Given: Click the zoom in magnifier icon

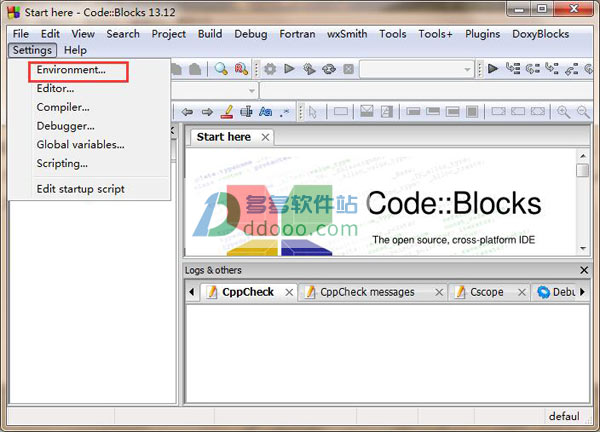Looking at the screenshot, I should click(563, 112).
